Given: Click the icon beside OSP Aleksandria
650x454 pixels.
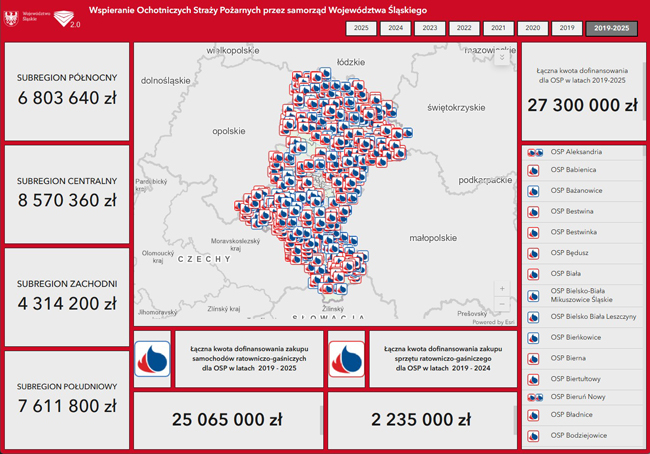Looking at the screenshot, I should pyautogui.click(x=535, y=153).
